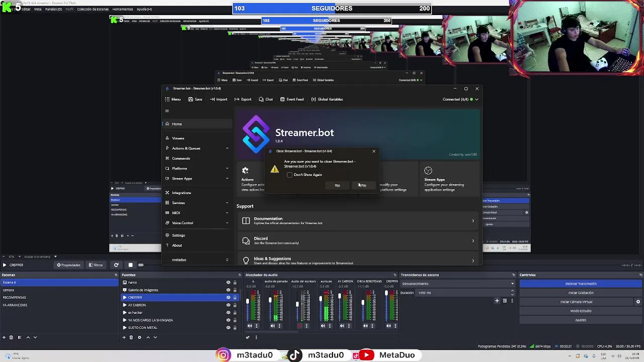Dismiss the close-confirmation dialog with X
The height and width of the screenshot is (362, 644).
click(374, 151)
